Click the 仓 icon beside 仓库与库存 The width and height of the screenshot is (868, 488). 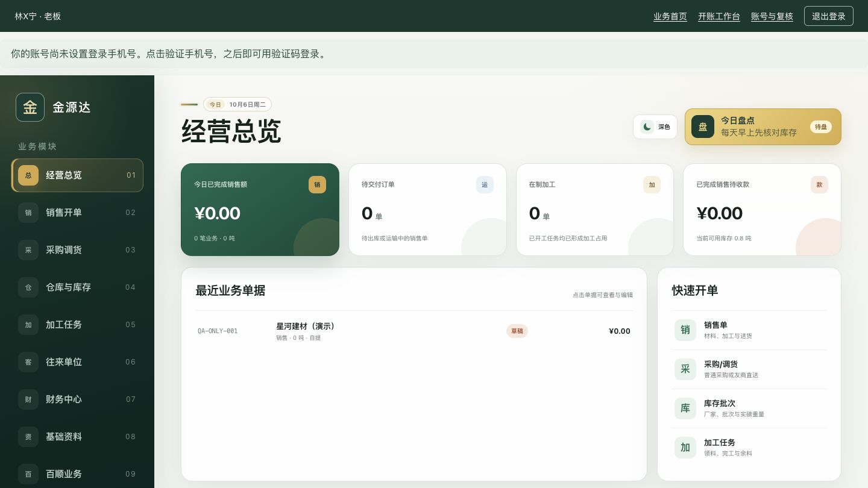point(28,287)
